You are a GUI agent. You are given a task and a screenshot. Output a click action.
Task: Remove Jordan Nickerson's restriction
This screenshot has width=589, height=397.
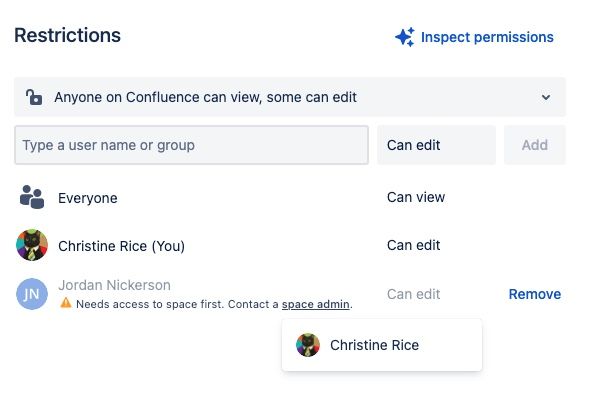pos(535,294)
